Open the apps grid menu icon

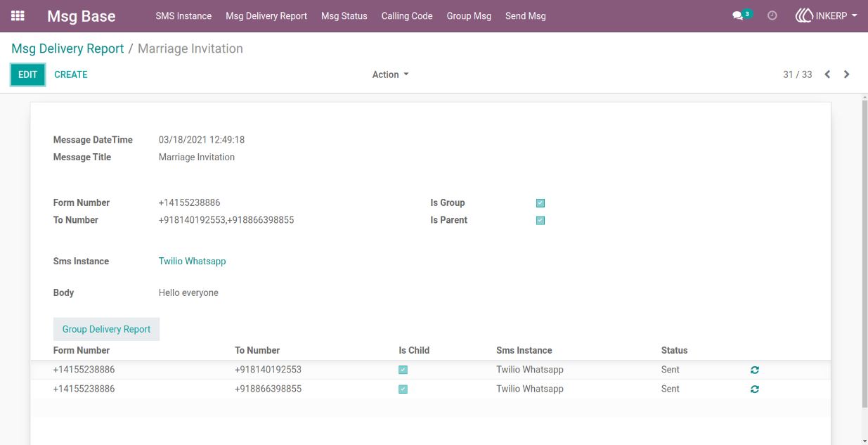pyautogui.click(x=18, y=15)
